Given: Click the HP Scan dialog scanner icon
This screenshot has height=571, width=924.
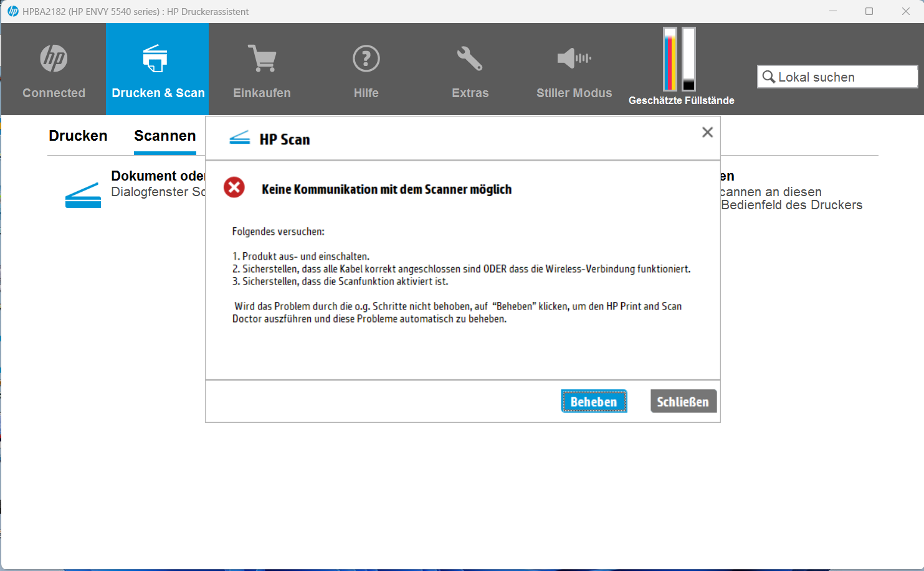Looking at the screenshot, I should [x=240, y=138].
